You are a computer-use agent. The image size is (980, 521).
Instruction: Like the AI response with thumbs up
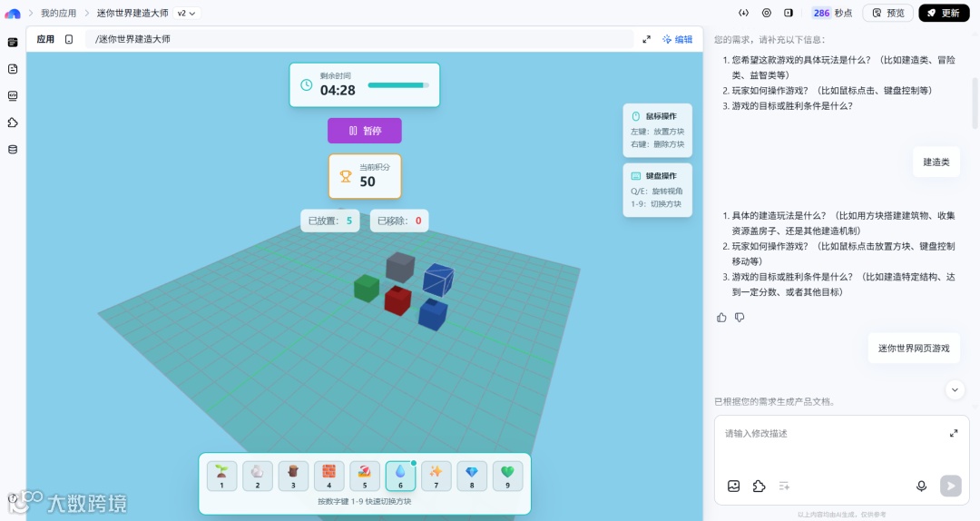pos(722,318)
